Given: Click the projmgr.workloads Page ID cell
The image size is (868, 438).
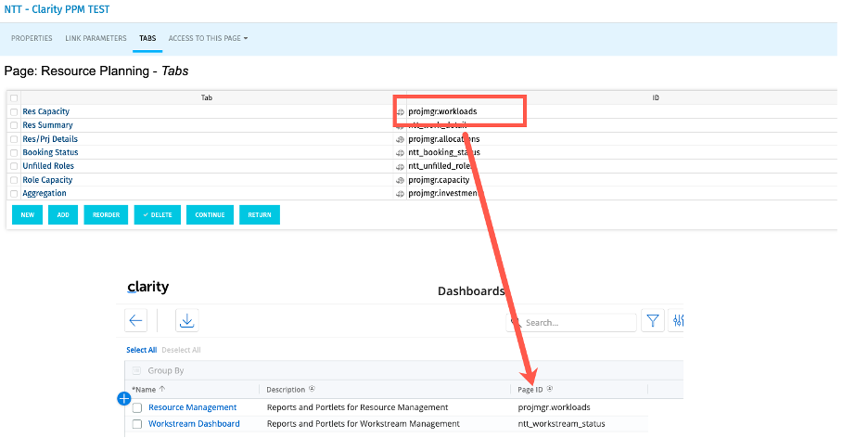Looking at the screenshot, I should [x=555, y=407].
